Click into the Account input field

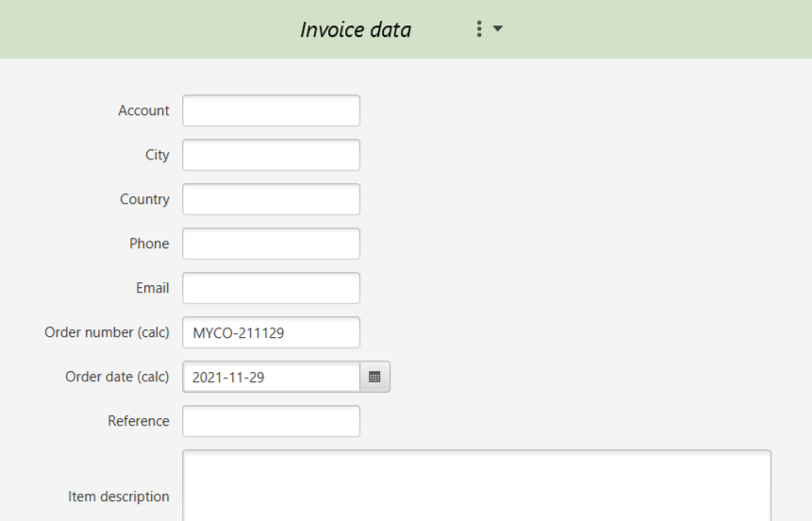click(271, 110)
